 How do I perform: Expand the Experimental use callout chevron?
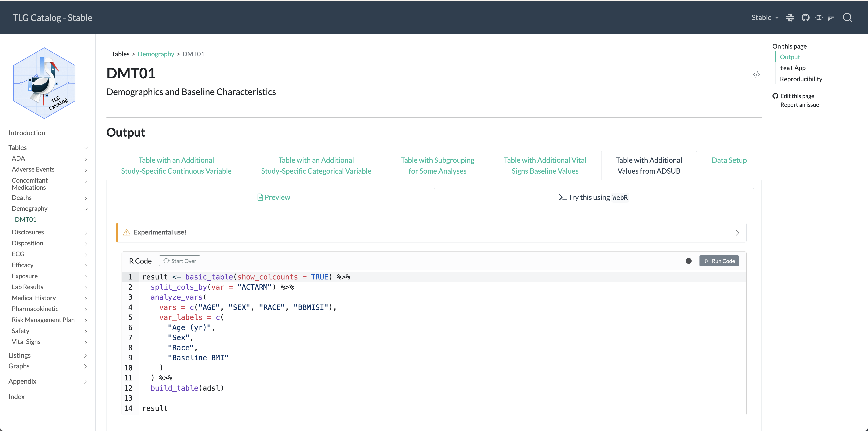737,233
